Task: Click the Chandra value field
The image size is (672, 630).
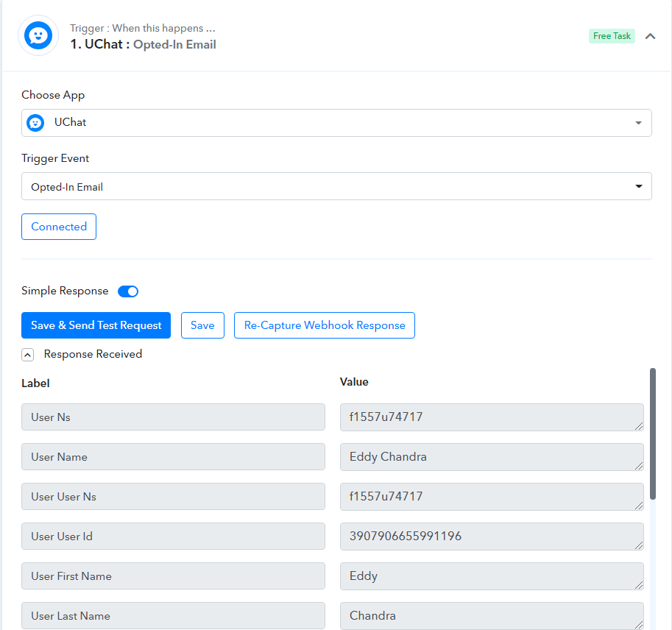Action: (492, 616)
